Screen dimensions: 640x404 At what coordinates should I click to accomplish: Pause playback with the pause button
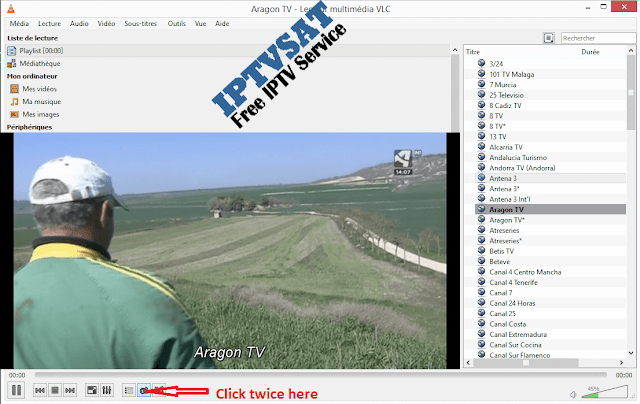click(16, 391)
